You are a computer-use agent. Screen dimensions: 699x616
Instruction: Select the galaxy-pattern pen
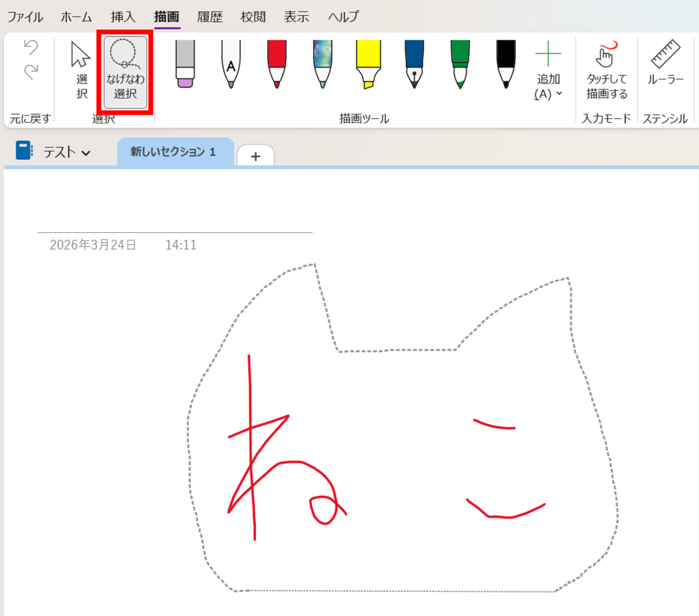(x=322, y=65)
